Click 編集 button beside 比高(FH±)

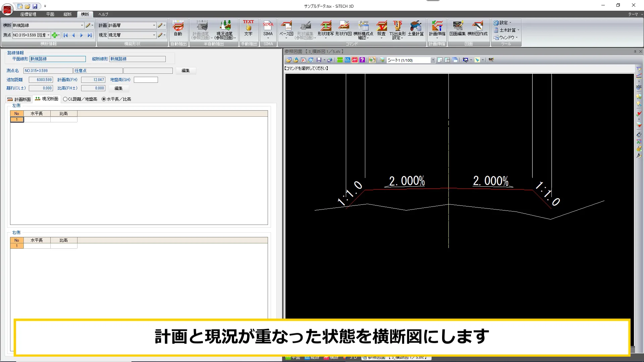point(118,88)
